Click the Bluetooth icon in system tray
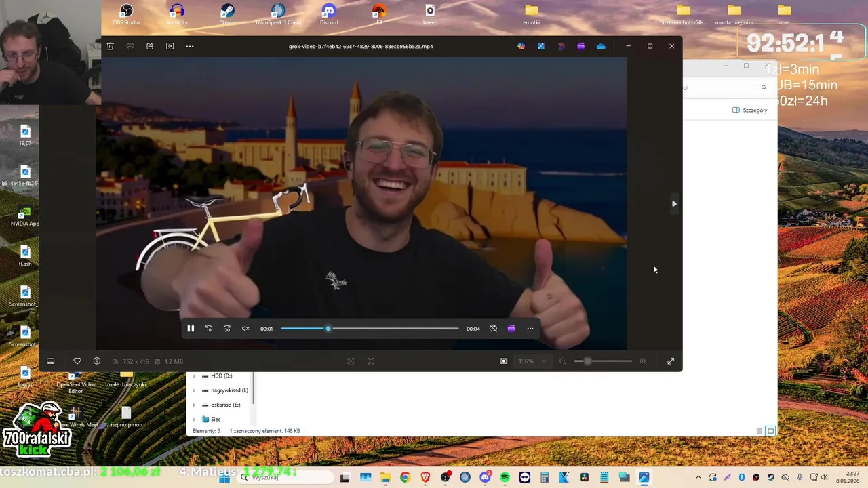 (741, 477)
